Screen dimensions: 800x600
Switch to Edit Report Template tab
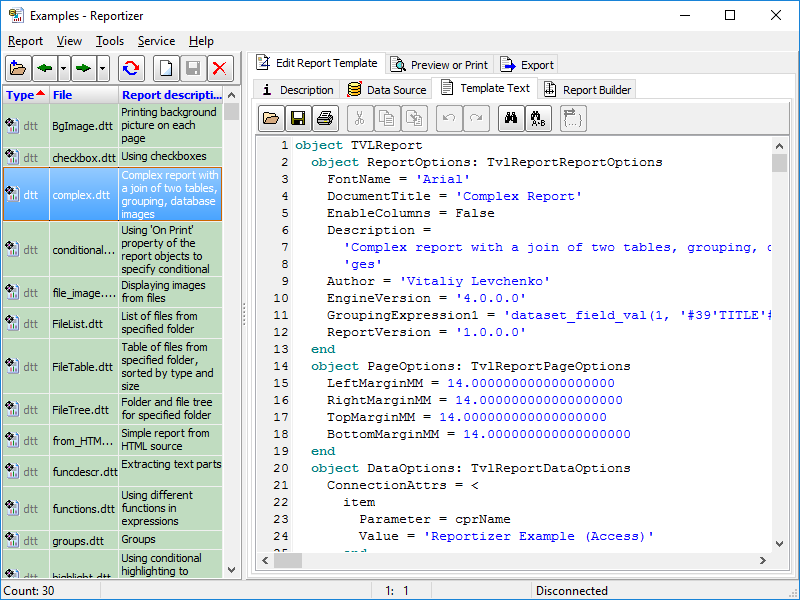318,63
